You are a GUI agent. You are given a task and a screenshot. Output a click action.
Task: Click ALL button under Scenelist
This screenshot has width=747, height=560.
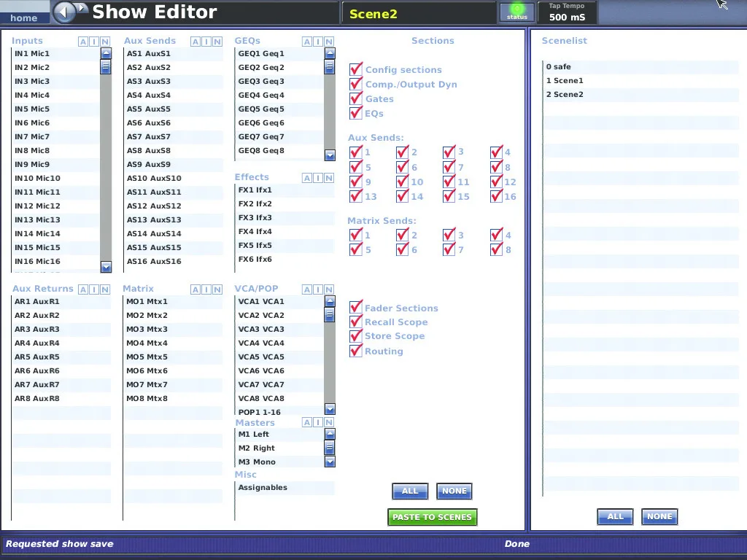[x=615, y=517]
